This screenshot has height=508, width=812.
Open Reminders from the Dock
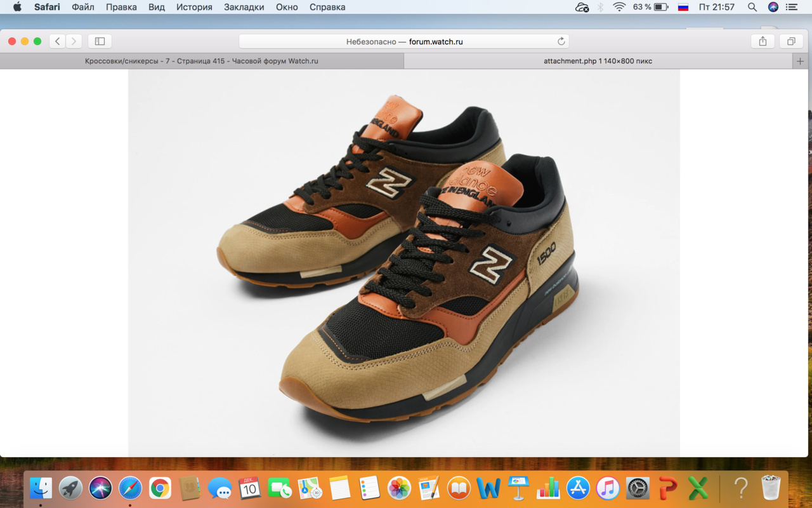[x=369, y=488]
